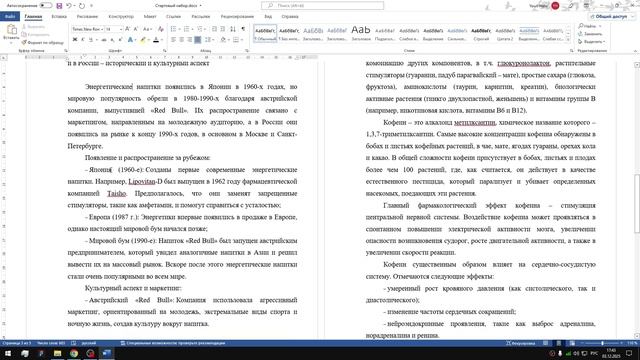Open the borders dropdown
The image size is (640, 360).
click(242, 40)
